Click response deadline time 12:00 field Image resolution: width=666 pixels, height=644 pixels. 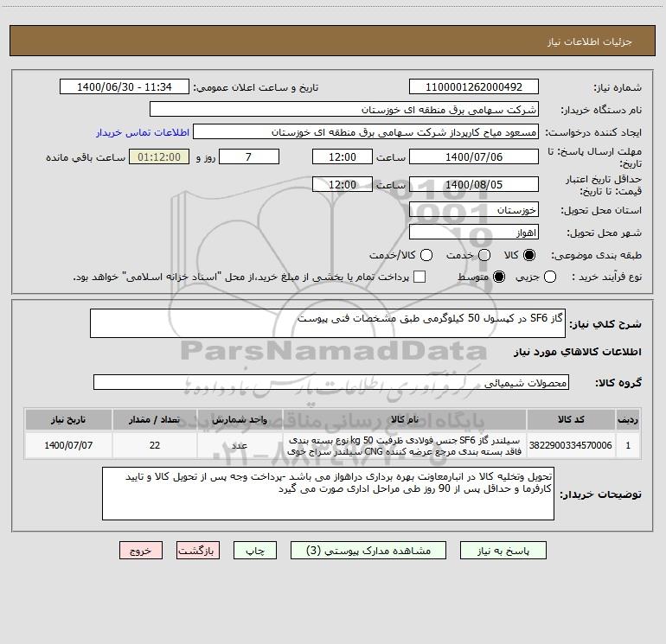click(343, 156)
